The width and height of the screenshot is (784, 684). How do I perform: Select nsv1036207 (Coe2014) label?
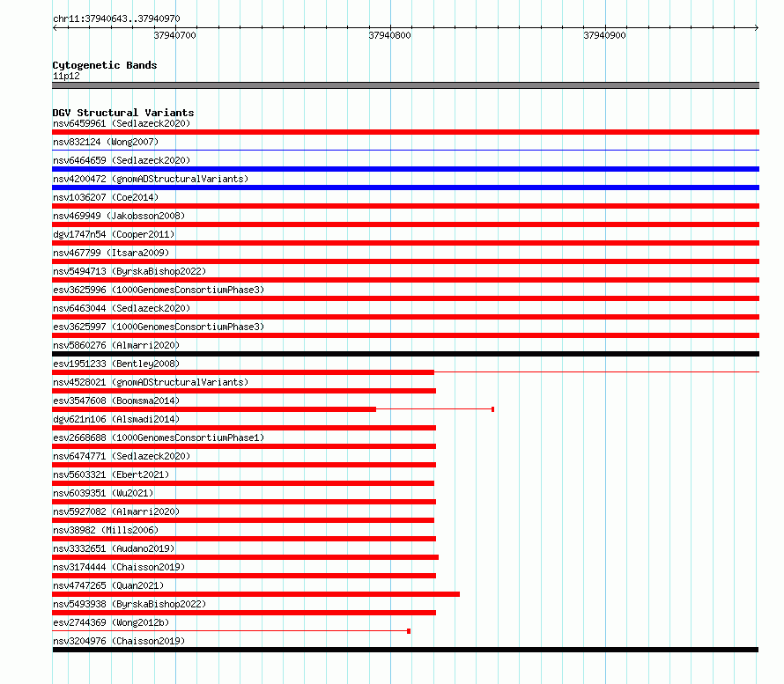coord(106,197)
